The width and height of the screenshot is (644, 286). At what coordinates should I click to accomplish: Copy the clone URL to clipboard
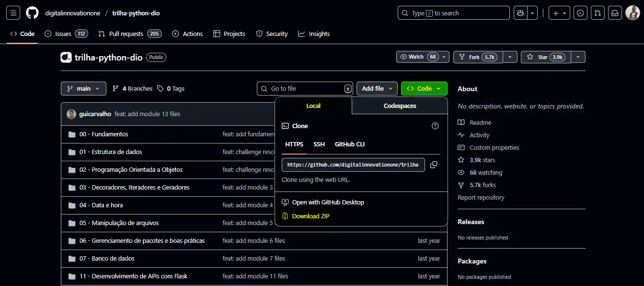[434, 165]
